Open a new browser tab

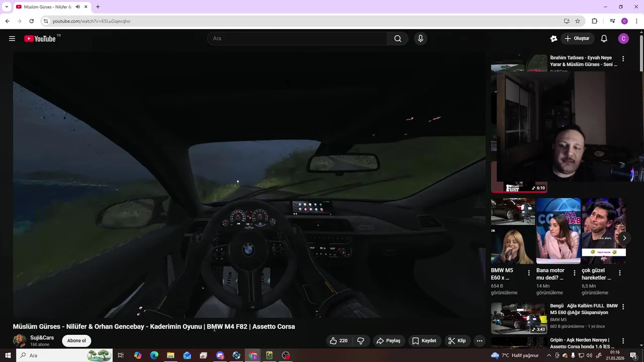pyautogui.click(x=98, y=7)
